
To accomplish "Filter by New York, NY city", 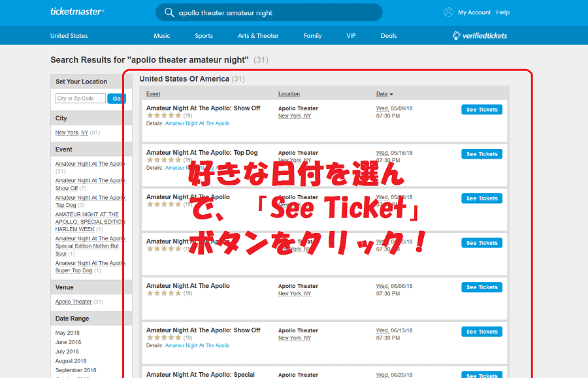I will pyautogui.click(x=72, y=133).
